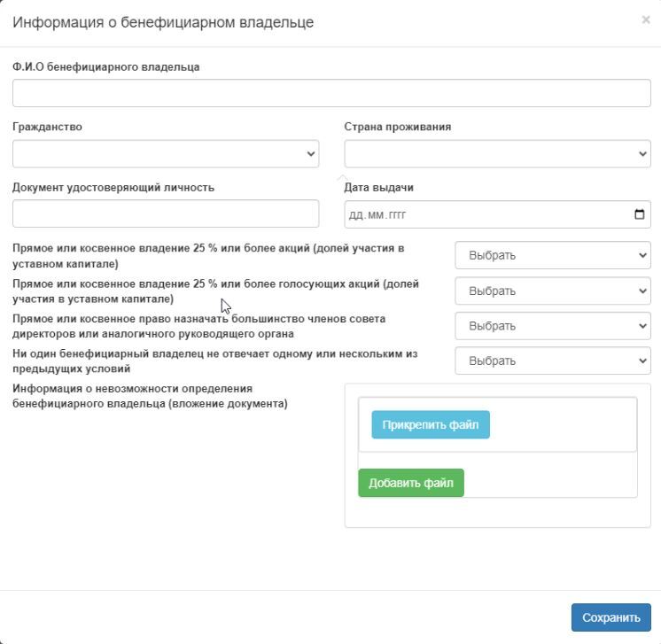Click the Страна проживания label text
This screenshot has height=644, width=661.
[397, 127]
